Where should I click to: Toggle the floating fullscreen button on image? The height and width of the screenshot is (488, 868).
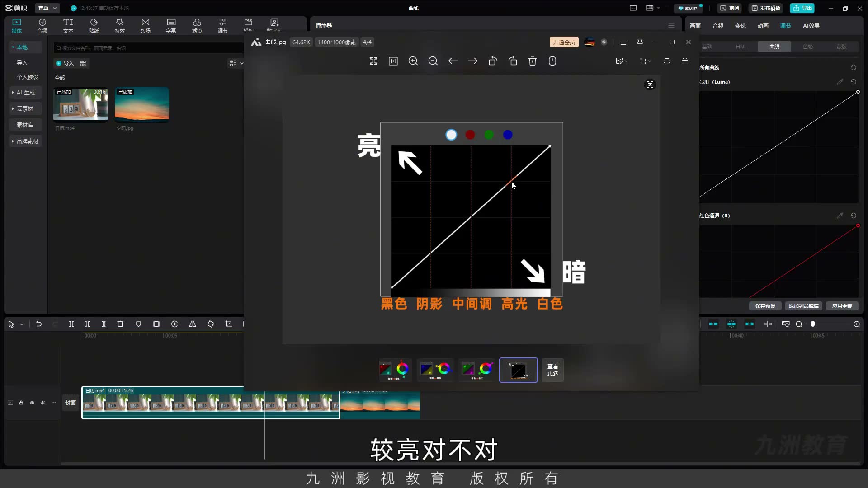(650, 84)
